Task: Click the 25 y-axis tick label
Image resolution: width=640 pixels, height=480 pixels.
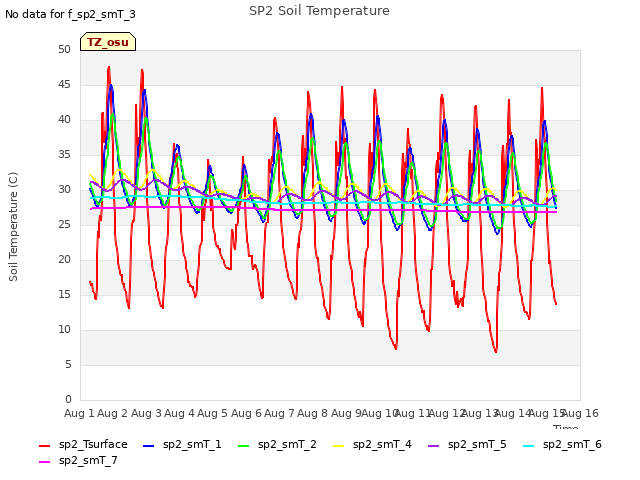Action: (x=64, y=224)
